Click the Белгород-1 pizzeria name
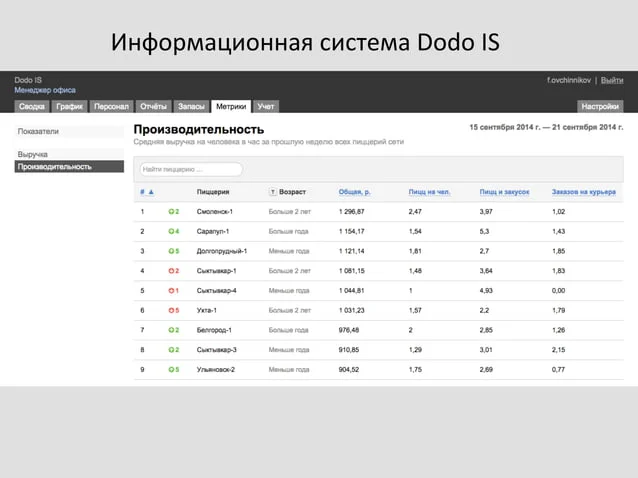The width and height of the screenshot is (638, 478). click(214, 330)
